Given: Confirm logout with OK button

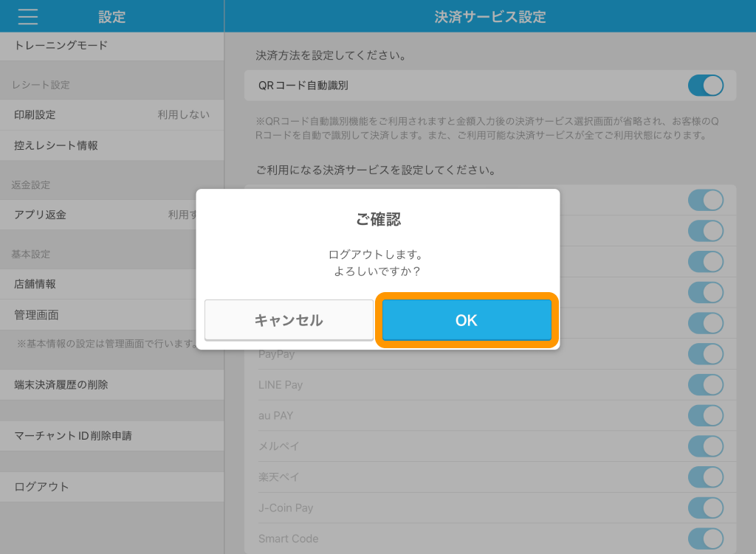Looking at the screenshot, I should [x=467, y=320].
